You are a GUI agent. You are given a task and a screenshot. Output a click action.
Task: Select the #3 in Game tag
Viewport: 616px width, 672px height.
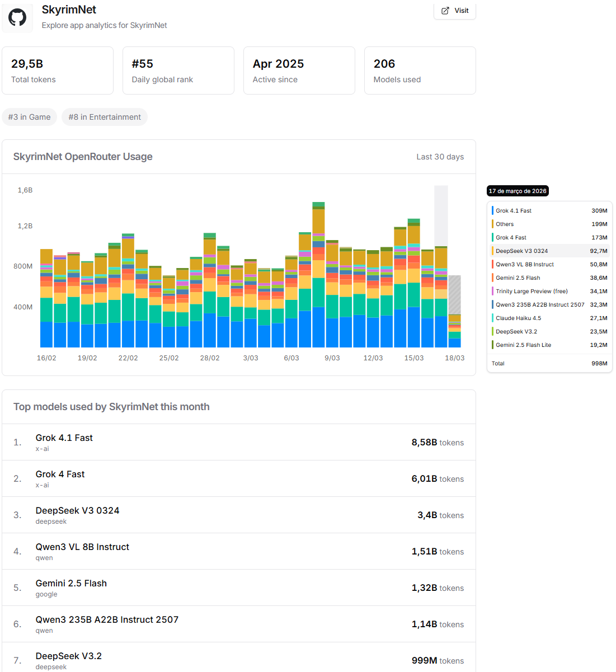click(29, 117)
